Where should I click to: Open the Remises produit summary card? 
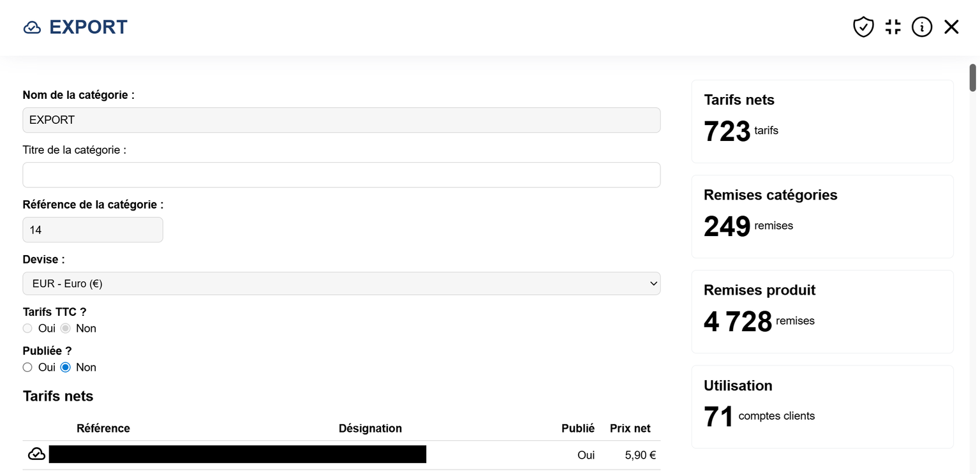tap(822, 311)
